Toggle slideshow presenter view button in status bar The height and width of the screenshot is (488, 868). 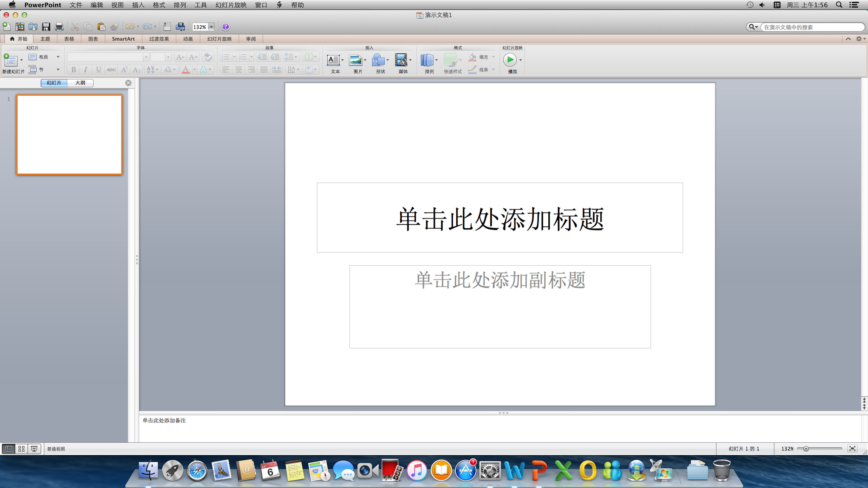pyautogui.click(x=34, y=449)
